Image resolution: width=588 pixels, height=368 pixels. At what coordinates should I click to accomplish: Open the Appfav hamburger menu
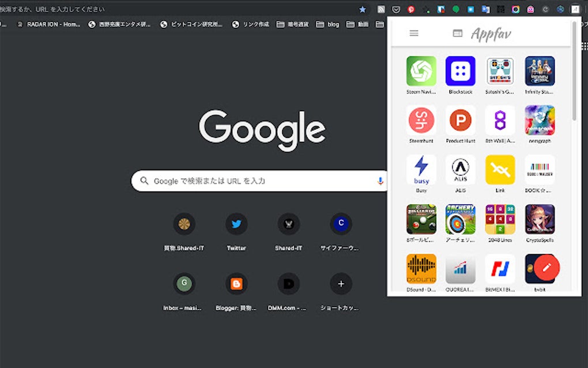(x=414, y=33)
